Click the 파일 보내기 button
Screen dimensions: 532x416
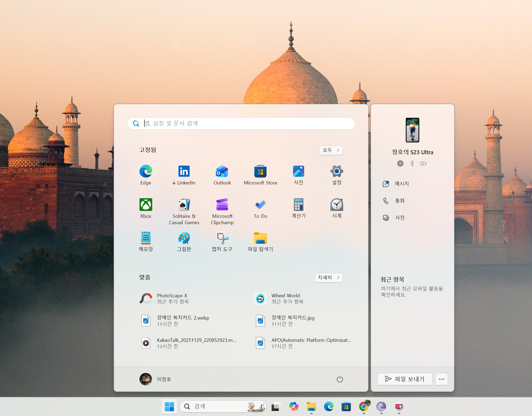point(405,379)
